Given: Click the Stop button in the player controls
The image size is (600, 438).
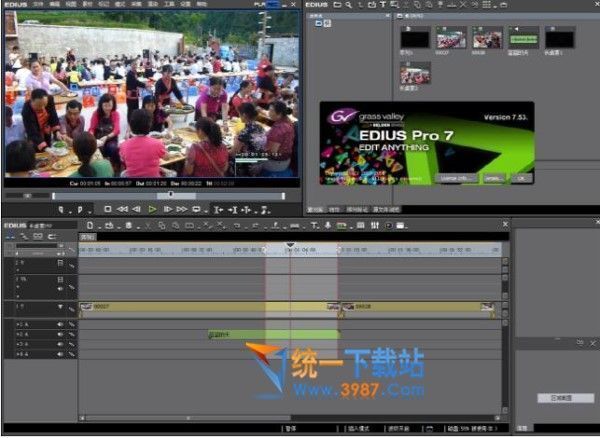Looking at the screenshot, I should click(108, 210).
